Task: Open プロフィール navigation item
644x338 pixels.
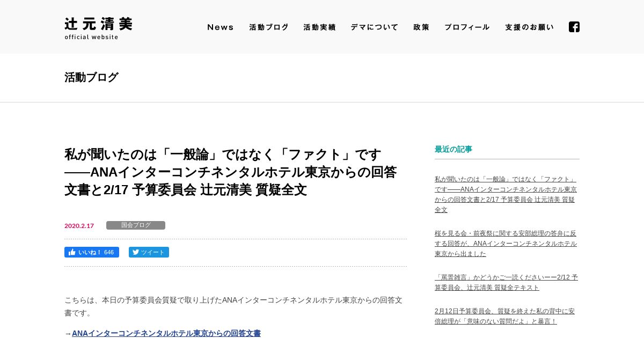Action: 467,27
